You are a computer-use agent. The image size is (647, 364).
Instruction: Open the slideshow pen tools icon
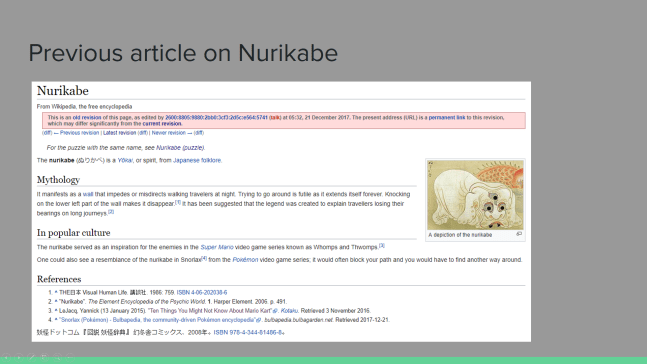pyautogui.click(x=32, y=357)
